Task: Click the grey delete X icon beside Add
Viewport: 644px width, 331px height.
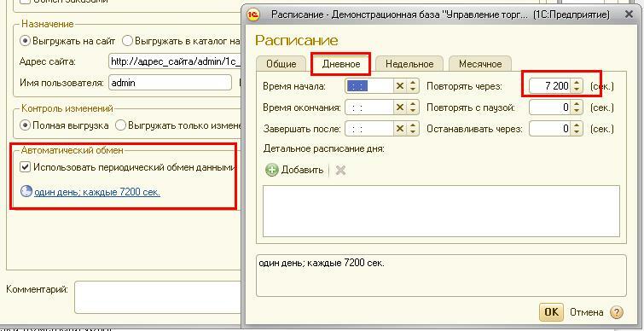Action: pos(340,170)
